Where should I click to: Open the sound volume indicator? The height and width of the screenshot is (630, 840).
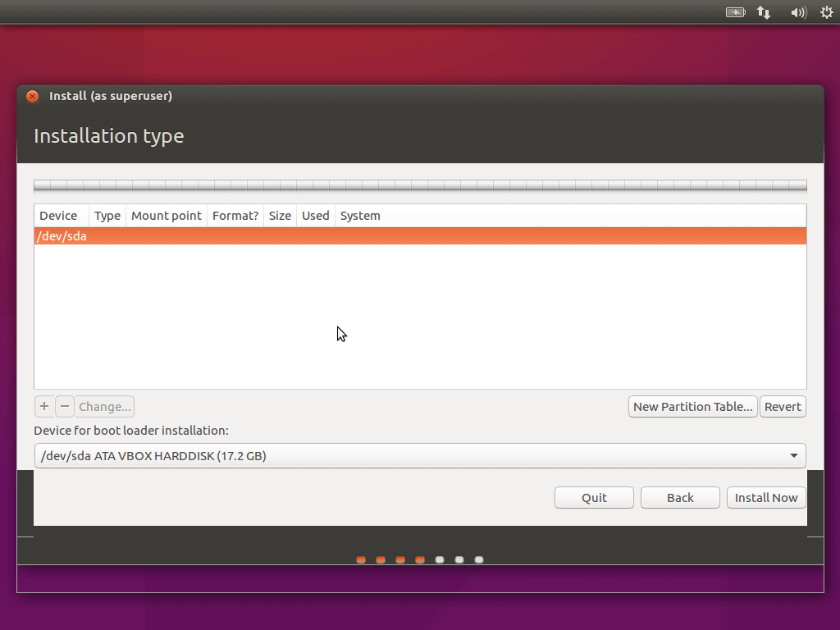pos(798,12)
